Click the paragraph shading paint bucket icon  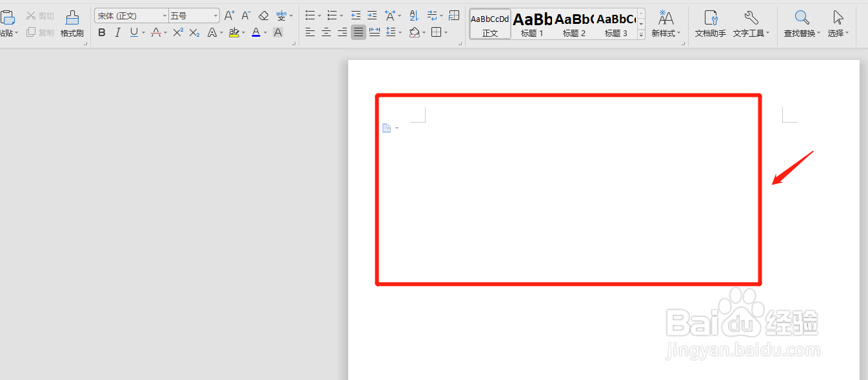coord(414,32)
